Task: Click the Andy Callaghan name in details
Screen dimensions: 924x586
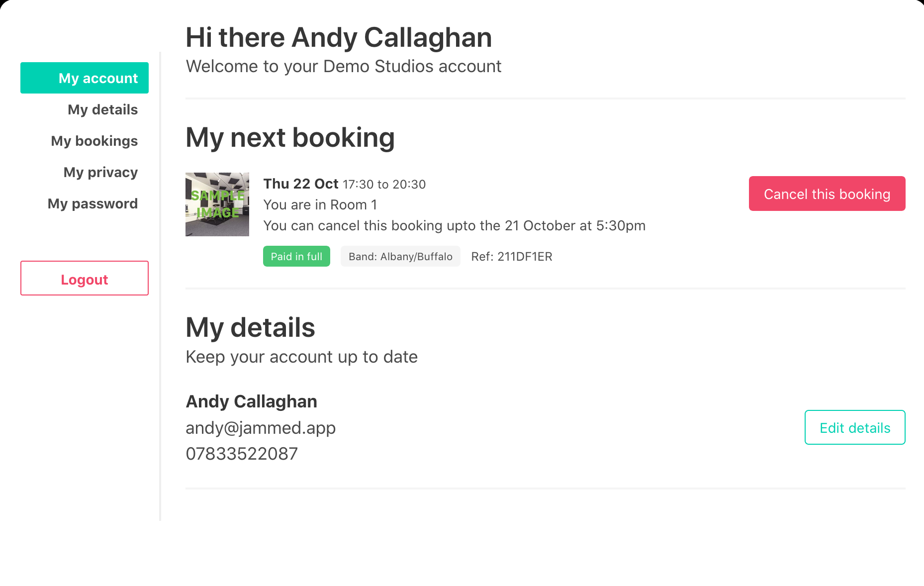Action: click(x=251, y=401)
